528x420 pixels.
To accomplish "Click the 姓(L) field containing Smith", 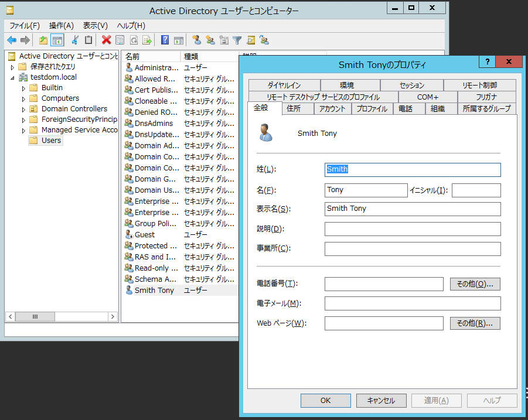I will [413, 170].
